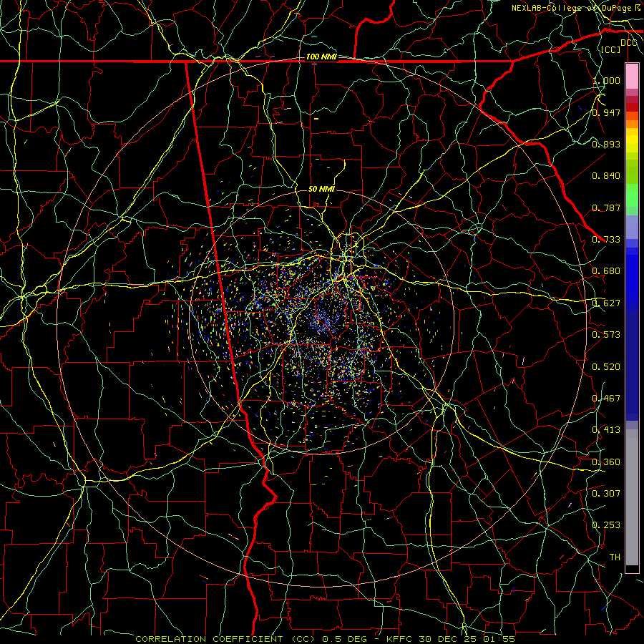Click the 0.947 scale value
This screenshot has height=644, width=644.
pos(606,112)
